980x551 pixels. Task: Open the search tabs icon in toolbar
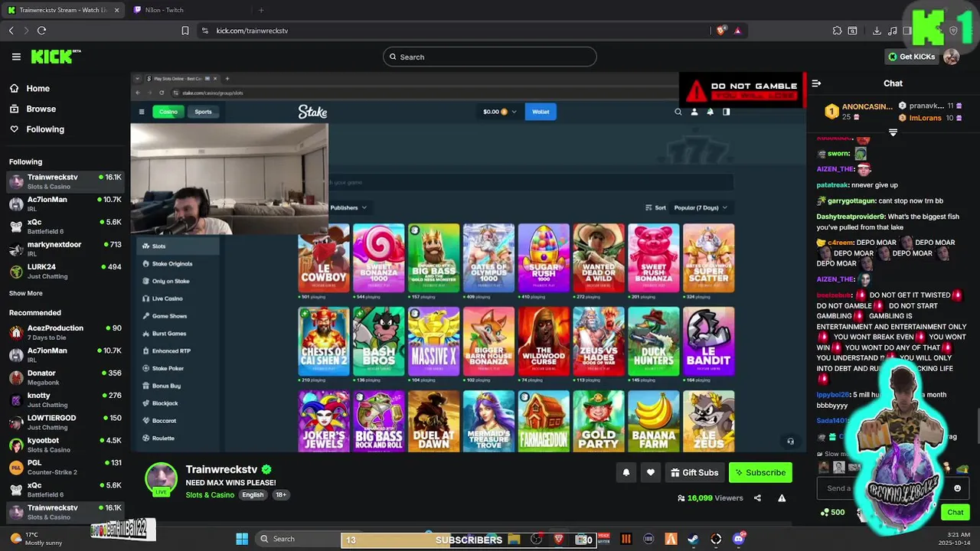click(x=852, y=31)
